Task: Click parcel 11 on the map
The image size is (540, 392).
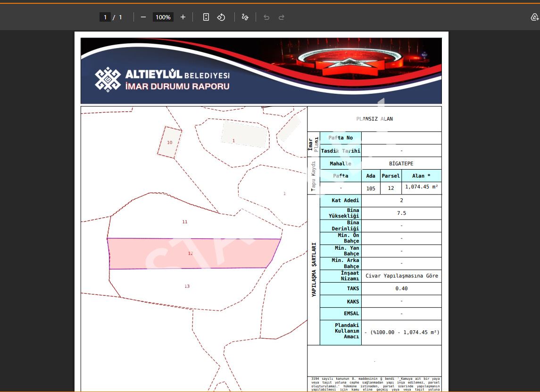Action: tap(185, 221)
